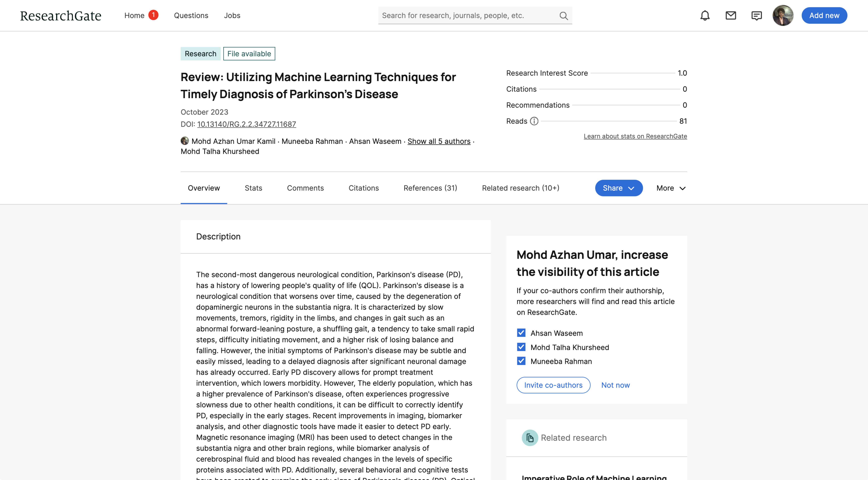Switch to the References (31) tab

pyautogui.click(x=430, y=188)
